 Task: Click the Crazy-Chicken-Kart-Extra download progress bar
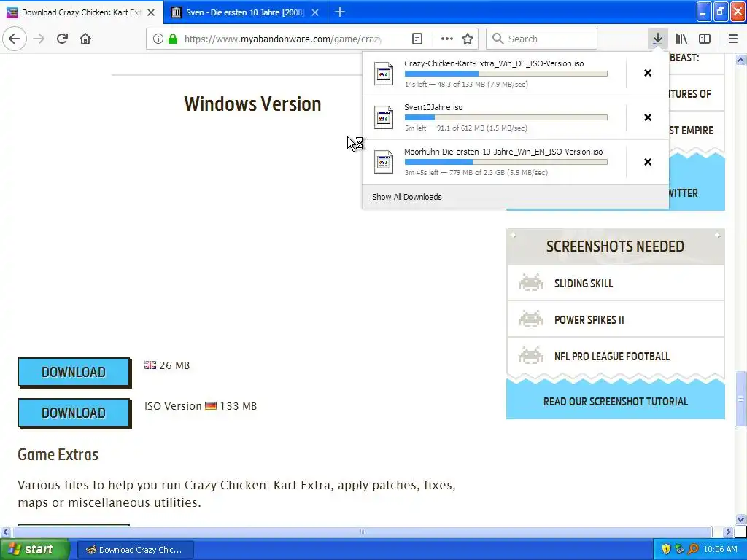coord(506,74)
